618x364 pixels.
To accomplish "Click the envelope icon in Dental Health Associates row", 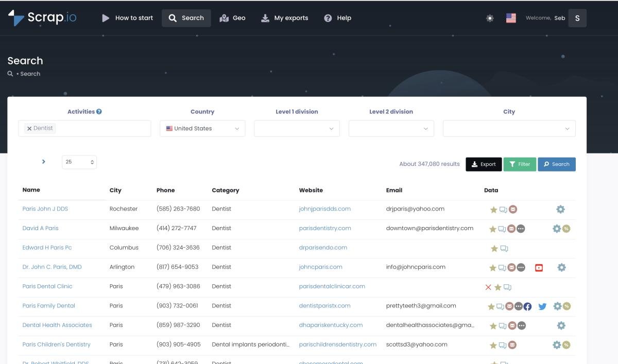I will [512, 325].
